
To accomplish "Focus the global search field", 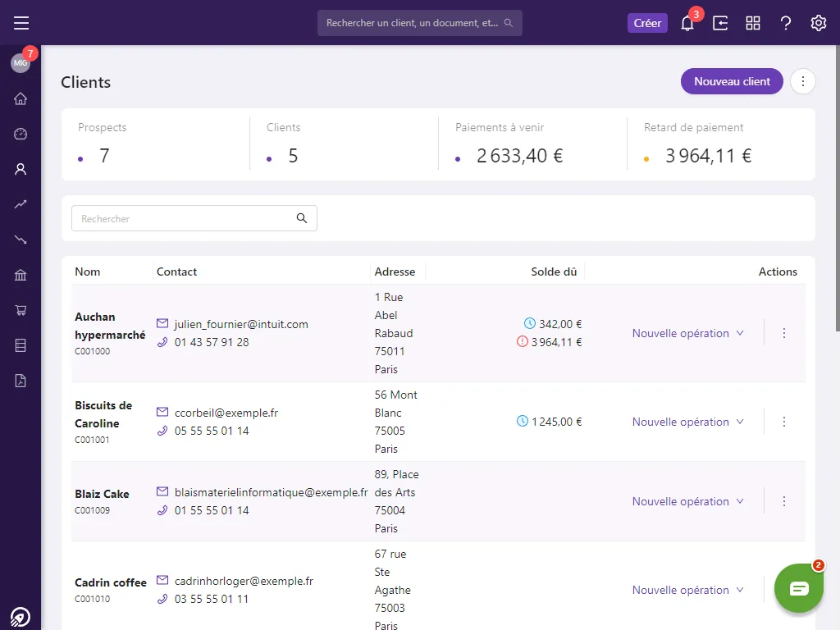I will (419, 23).
